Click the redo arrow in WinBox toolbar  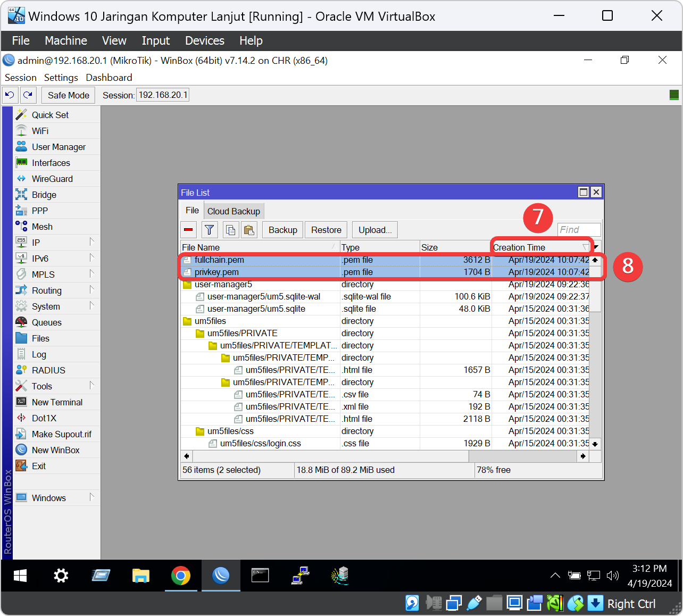[x=28, y=95]
